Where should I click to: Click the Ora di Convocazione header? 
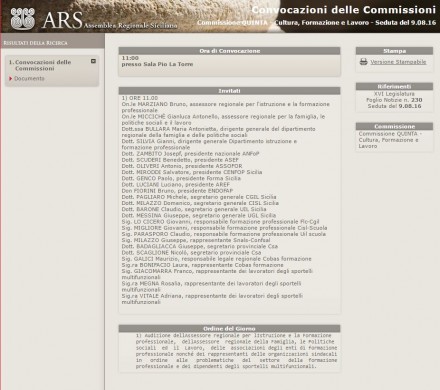tap(229, 51)
